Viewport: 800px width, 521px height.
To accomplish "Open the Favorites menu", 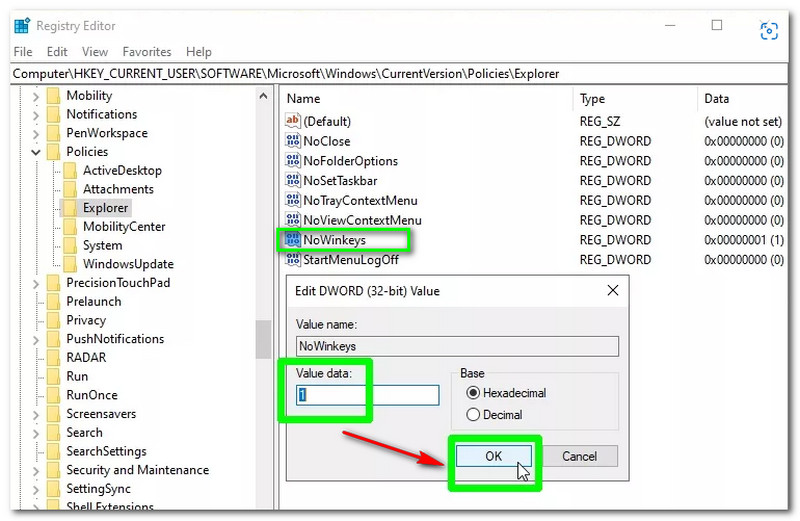I will tap(147, 52).
